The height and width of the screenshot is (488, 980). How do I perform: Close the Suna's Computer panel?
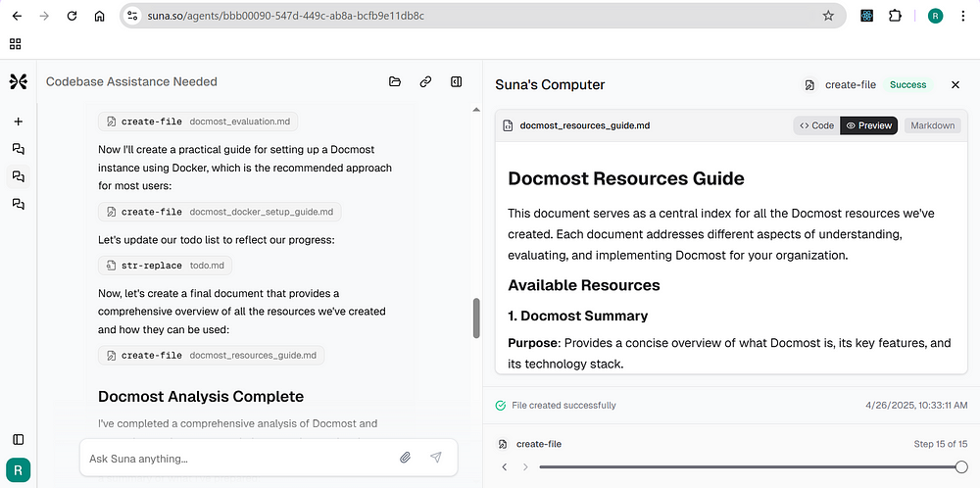955,85
